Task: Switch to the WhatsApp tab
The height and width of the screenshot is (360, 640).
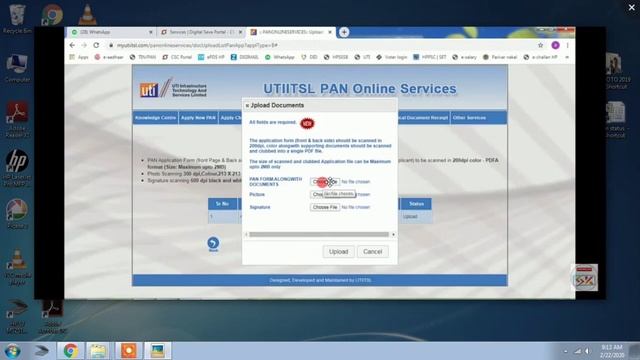Action: point(111,32)
